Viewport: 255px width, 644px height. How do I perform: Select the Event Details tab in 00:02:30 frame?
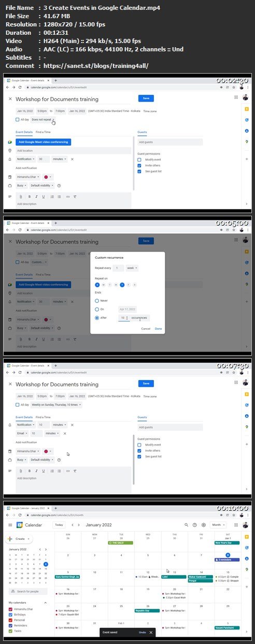tap(24, 132)
